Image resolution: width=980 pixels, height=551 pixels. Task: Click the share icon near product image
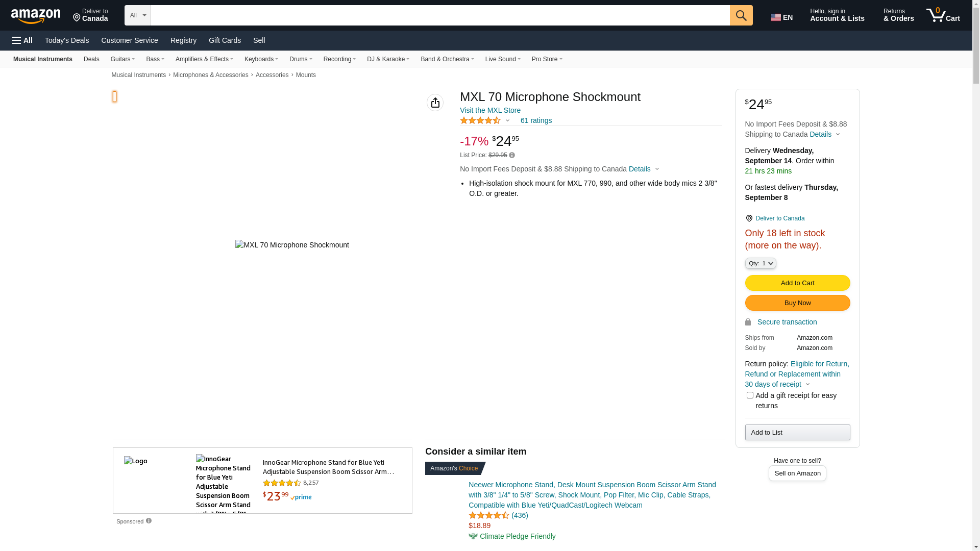pyautogui.click(x=435, y=103)
